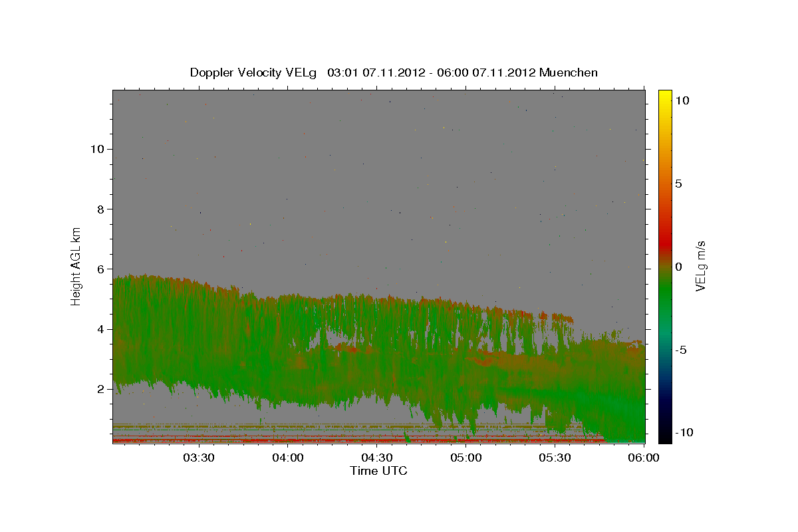
Task: Click the height axis label '6'
Action: pos(99,269)
